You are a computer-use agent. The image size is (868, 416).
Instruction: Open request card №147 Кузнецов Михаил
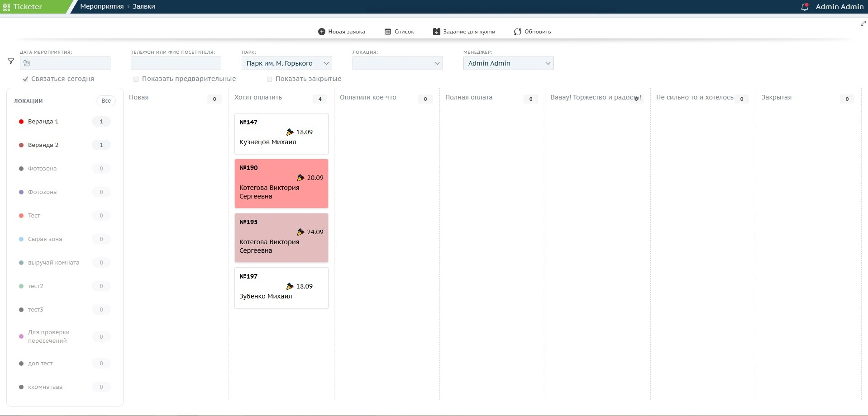(x=281, y=134)
